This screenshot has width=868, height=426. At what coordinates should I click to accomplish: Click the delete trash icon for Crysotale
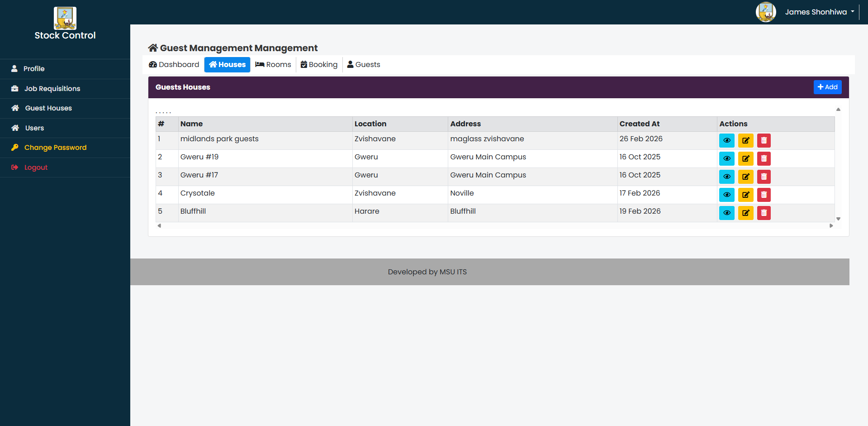click(764, 195)
